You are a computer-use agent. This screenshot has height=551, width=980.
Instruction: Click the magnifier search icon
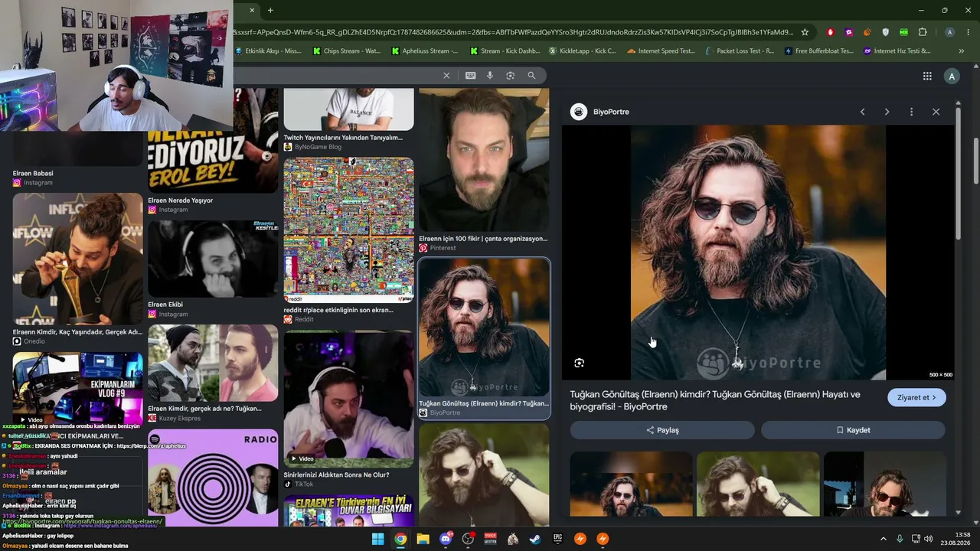point(531,76)
